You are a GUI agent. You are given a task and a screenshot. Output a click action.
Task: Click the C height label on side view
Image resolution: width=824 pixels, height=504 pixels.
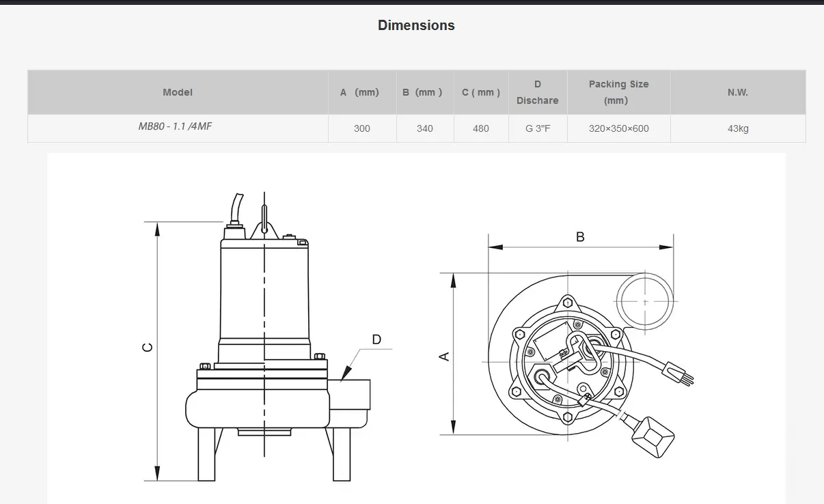(147, 348)
